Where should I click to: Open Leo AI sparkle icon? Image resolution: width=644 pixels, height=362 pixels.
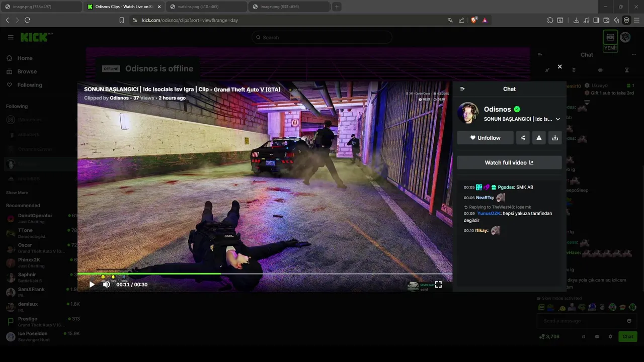[x=616, y=20]
